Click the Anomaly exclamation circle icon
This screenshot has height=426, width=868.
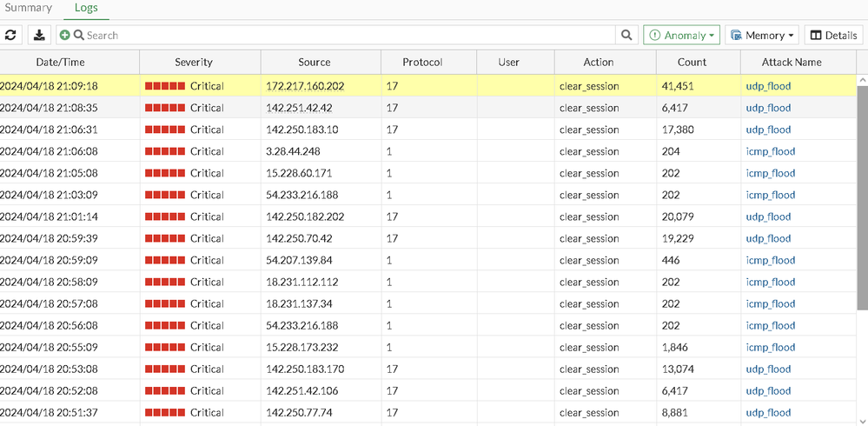pos(656,36)
